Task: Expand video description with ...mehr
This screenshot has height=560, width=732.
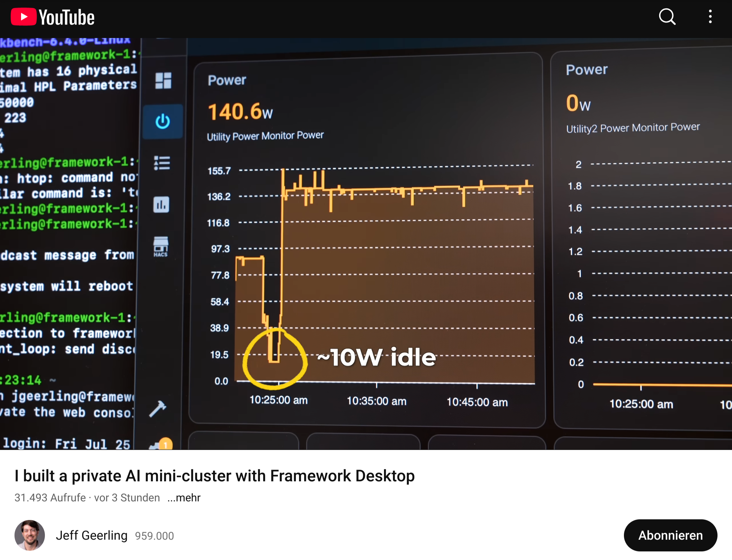Action: 184,498
